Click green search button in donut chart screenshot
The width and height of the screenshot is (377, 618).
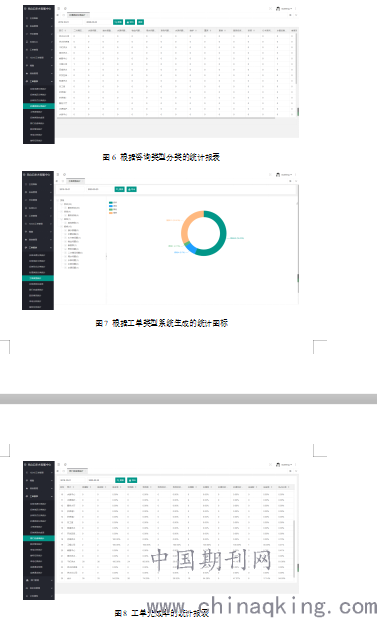pyautogui.click(x=119, y=189)
